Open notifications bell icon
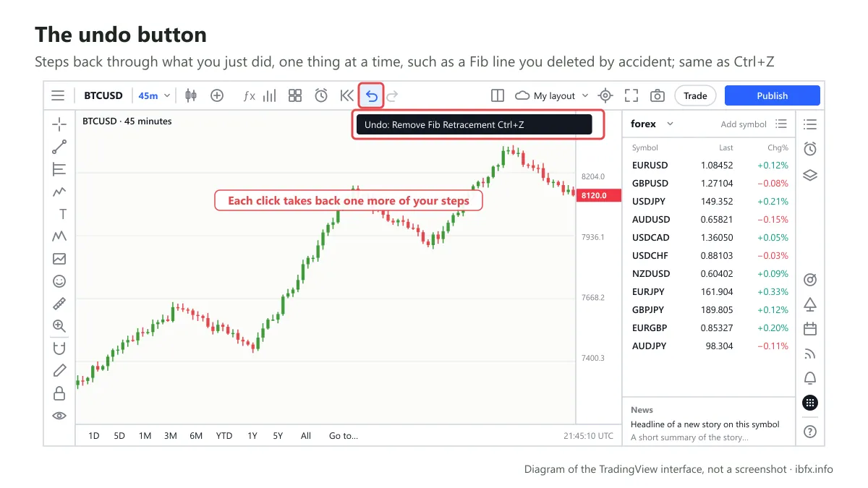Image resolution: width=868 pixels, height=488 pixels. tap(810, 378)
